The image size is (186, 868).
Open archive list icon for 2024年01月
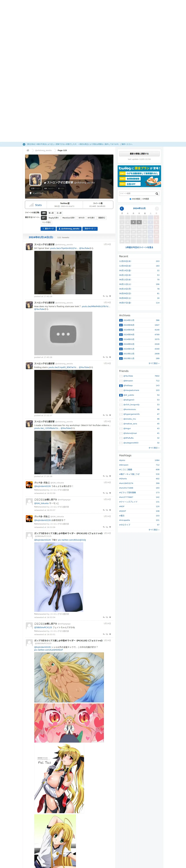pos(121,349)
